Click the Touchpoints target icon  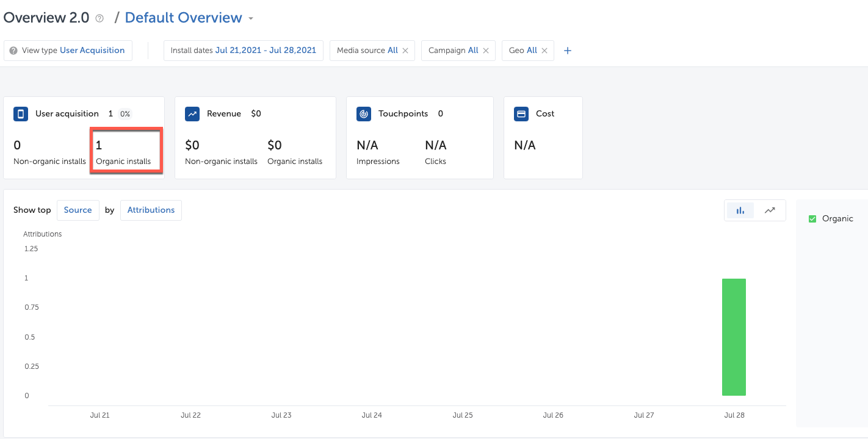(x=364, y=114)
